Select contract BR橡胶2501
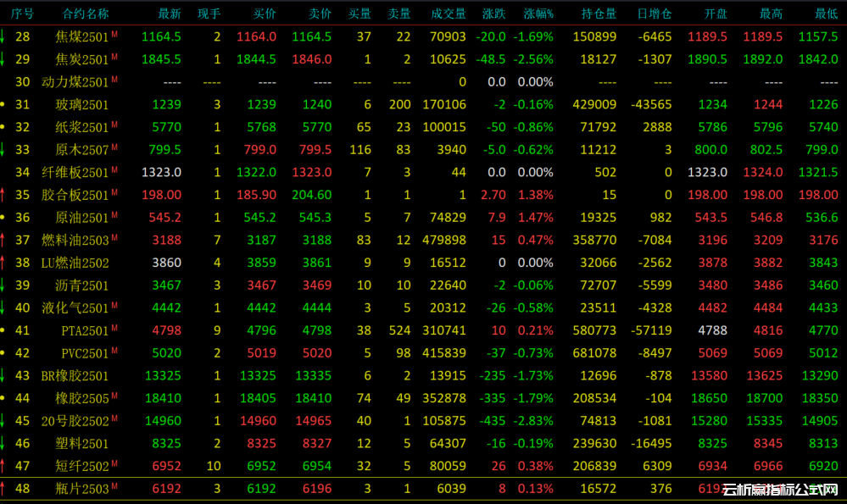 [75, 376]
